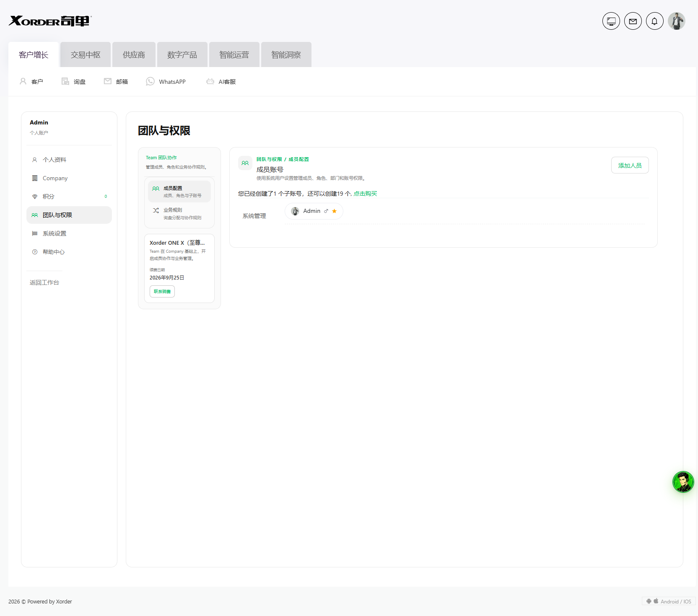This screenshot has height=616, width=698.
Task: Click the 点击购买 link
Action: (366, 194)
